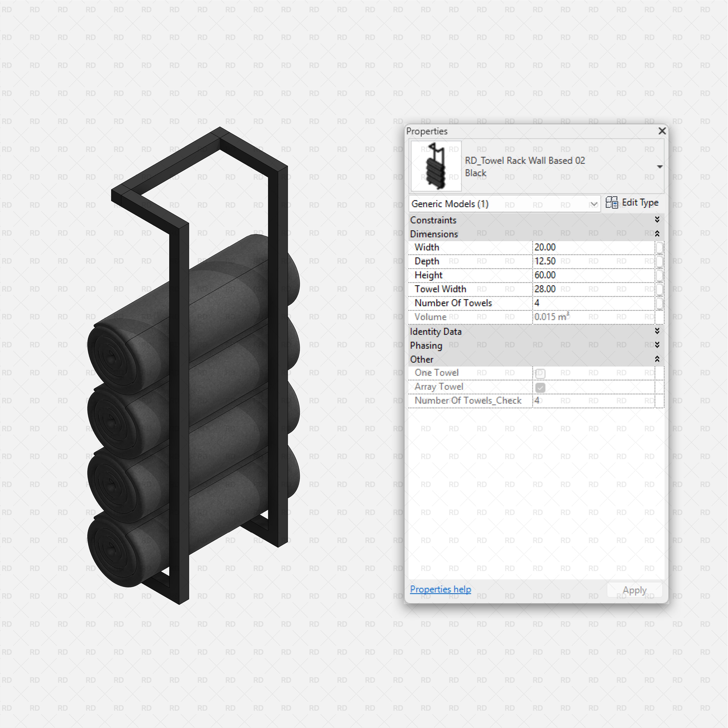This screenshot has width=728, height=728.
Task: Expand the Identity Data section
Action: coord(657,331)
